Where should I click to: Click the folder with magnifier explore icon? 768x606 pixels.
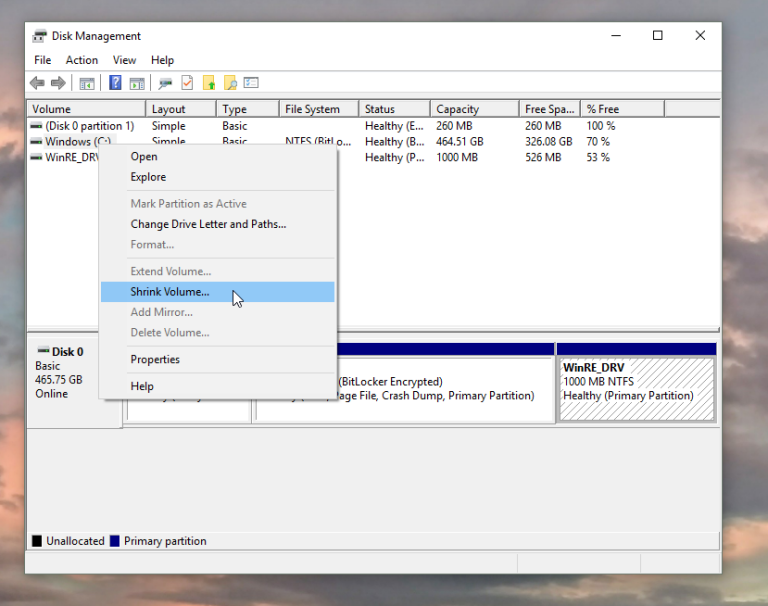(x=230, y=83)
